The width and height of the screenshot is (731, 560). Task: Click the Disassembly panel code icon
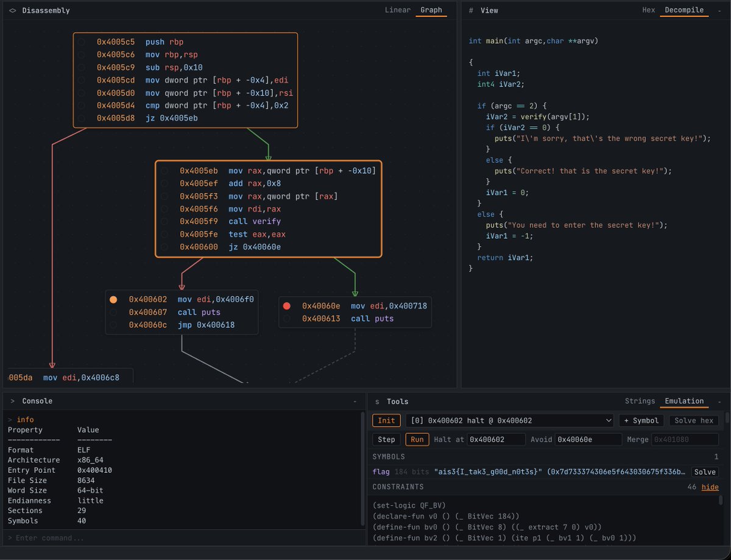[12, 10]
